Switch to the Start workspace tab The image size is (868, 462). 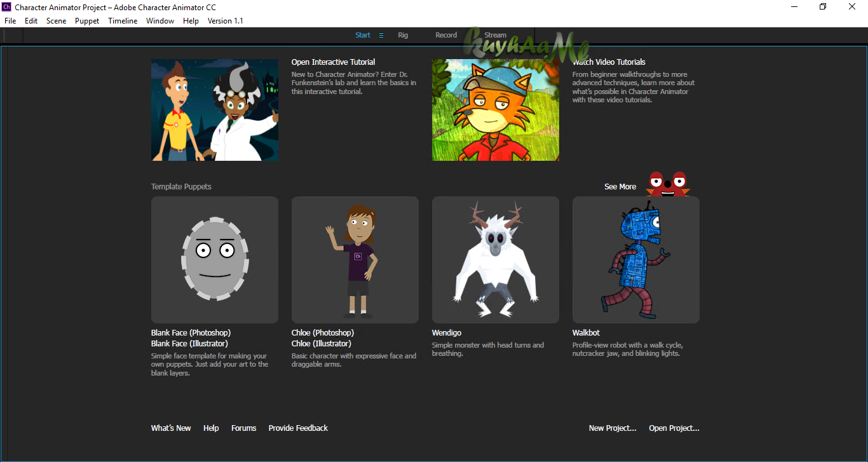(x=363, y=36)
